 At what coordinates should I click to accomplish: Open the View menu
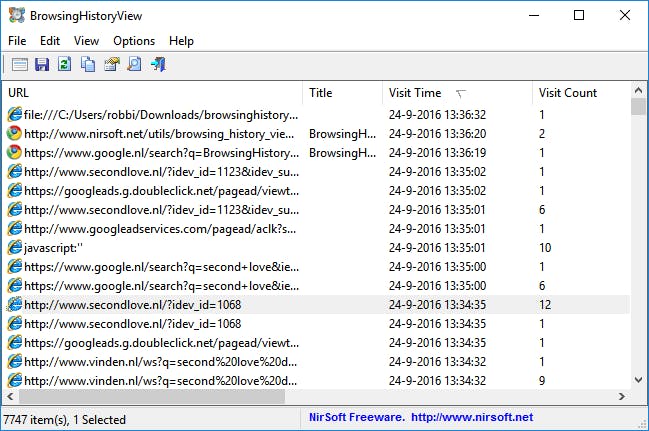[x=87, y=41]
